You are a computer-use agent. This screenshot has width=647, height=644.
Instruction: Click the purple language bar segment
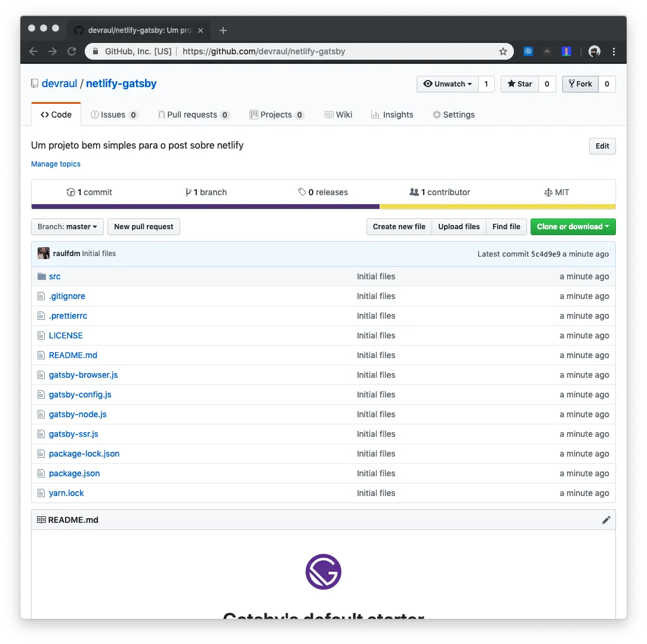pyautogui.click(x=205, y=207)
